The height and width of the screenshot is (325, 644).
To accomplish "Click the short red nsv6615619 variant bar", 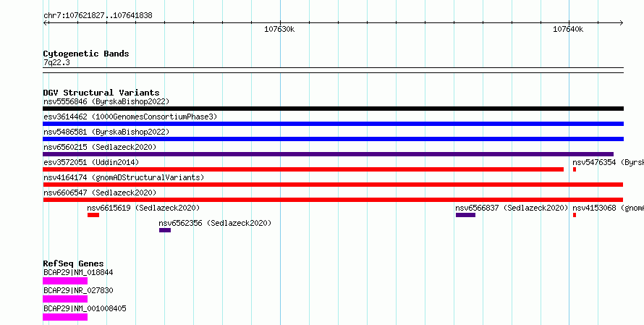I will coord(93,215).
